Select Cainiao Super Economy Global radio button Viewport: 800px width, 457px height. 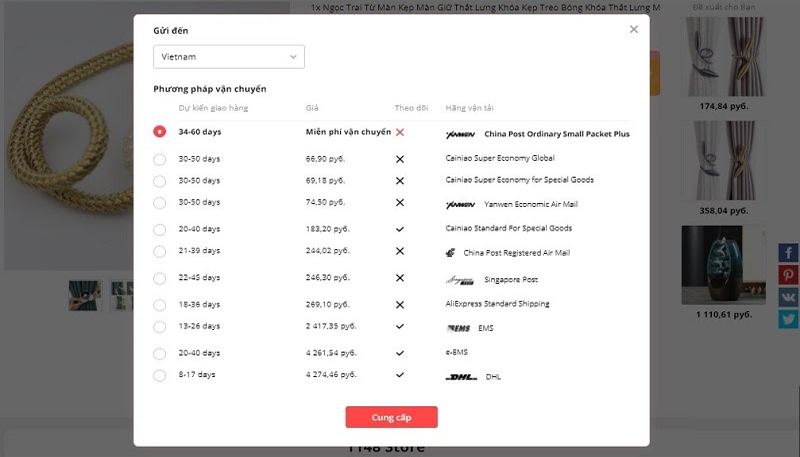[x=160, y=159]
